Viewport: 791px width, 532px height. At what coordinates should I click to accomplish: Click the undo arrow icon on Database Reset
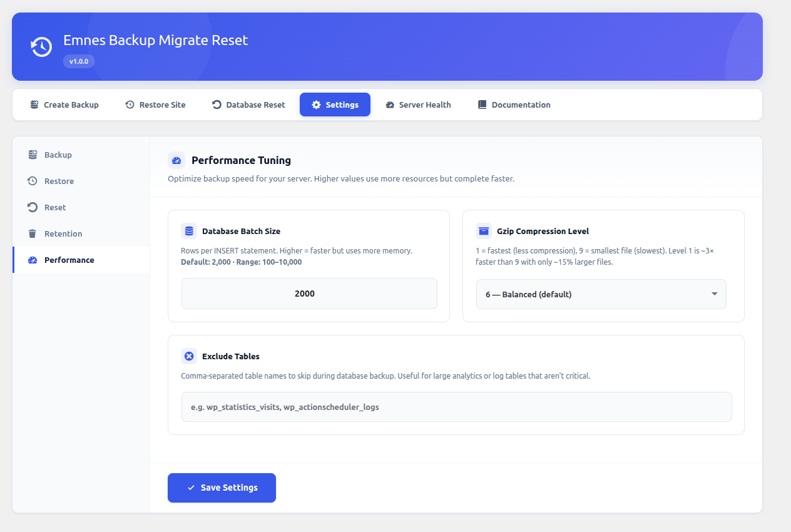(x=217, y=105)
